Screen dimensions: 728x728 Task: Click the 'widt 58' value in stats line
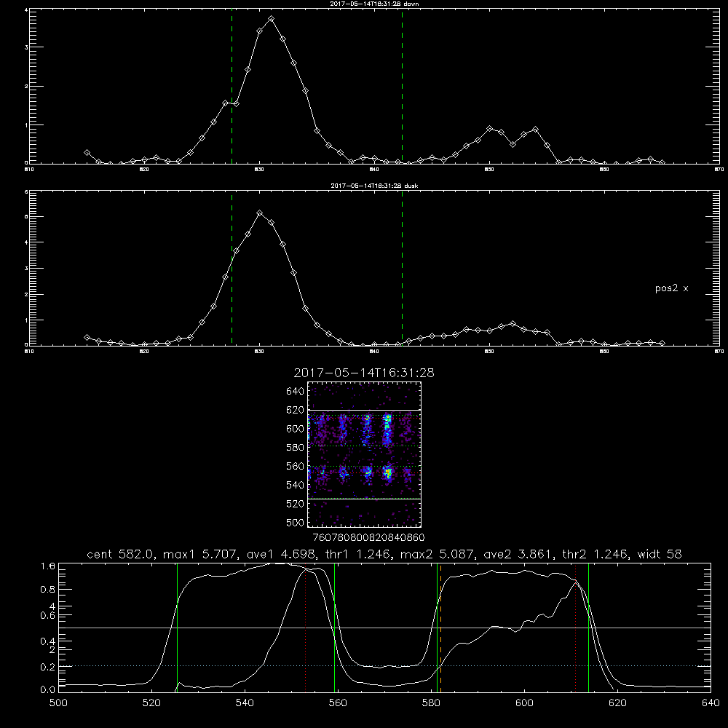click(x=660, y=554)
